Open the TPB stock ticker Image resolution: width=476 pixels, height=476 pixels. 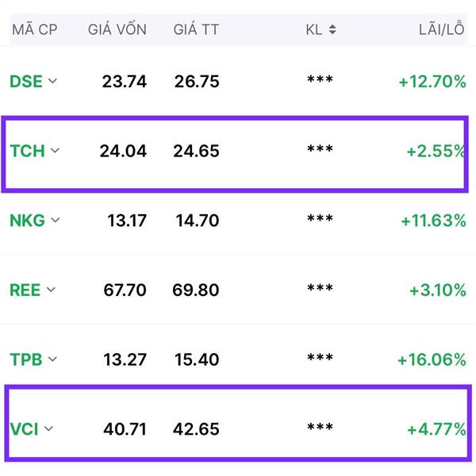pos(26,359)
